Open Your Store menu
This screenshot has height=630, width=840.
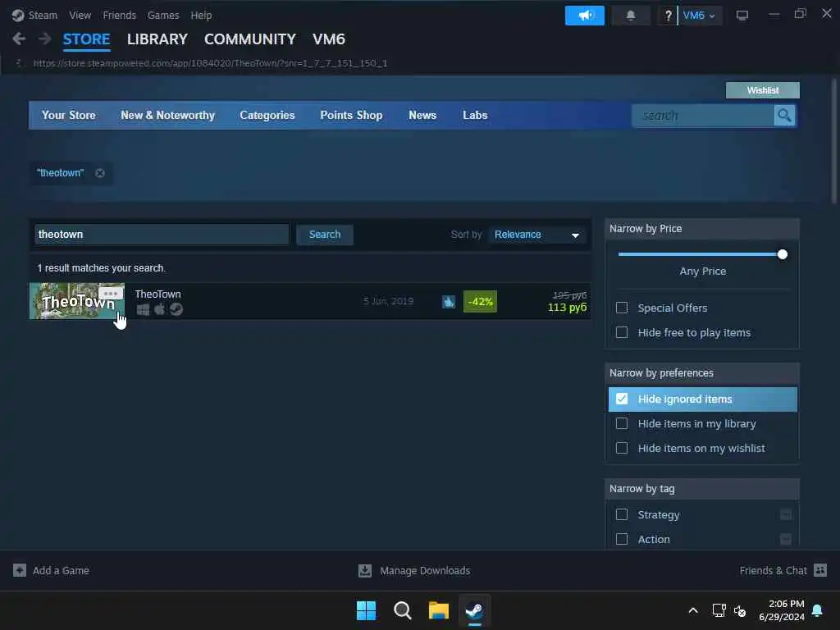[69, 115]
